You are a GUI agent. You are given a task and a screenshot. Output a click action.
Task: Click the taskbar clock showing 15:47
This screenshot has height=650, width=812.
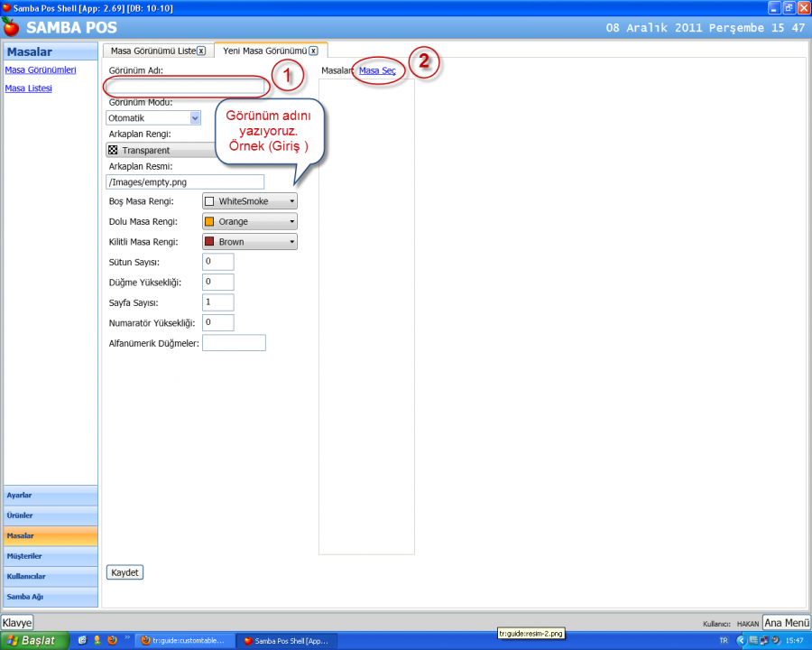pyautogui.click(x=794, y=641)
